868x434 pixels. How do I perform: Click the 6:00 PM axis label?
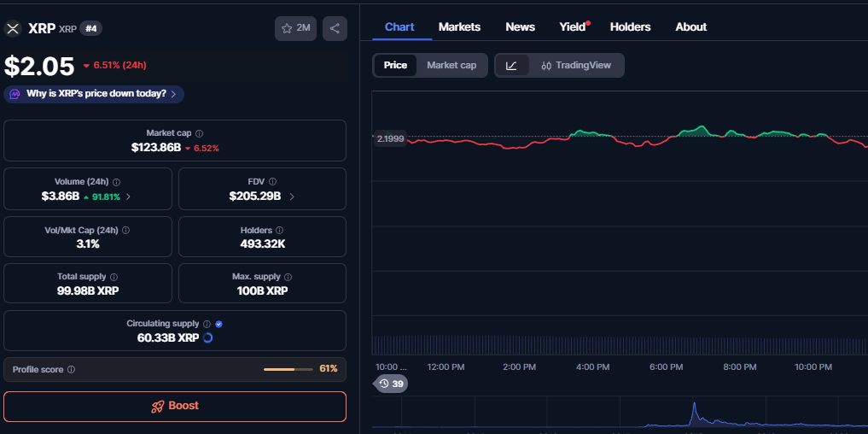point(666,367)
